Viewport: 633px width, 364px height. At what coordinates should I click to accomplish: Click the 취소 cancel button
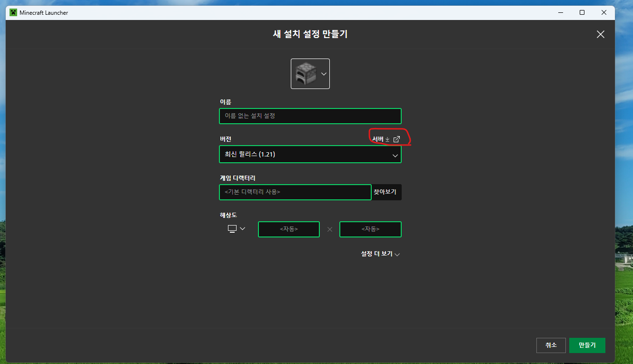point(551,345)
